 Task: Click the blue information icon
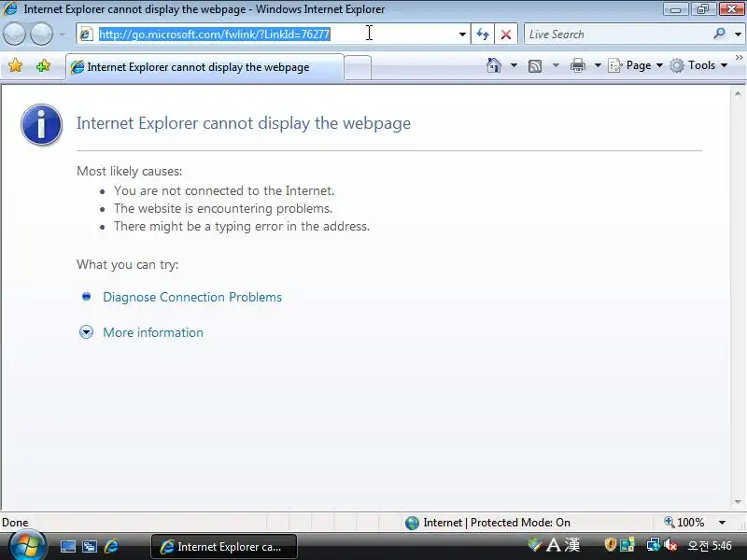click(x=41, y=124)
